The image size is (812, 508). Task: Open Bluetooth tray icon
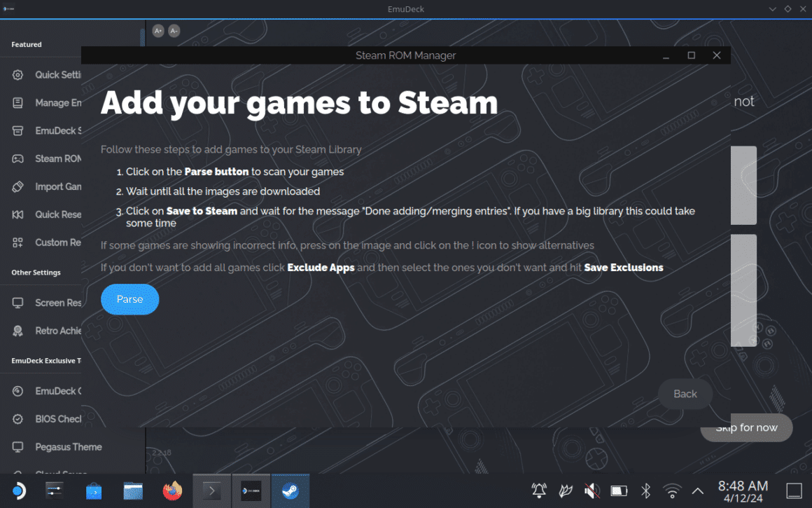click(x=645, y=490)
